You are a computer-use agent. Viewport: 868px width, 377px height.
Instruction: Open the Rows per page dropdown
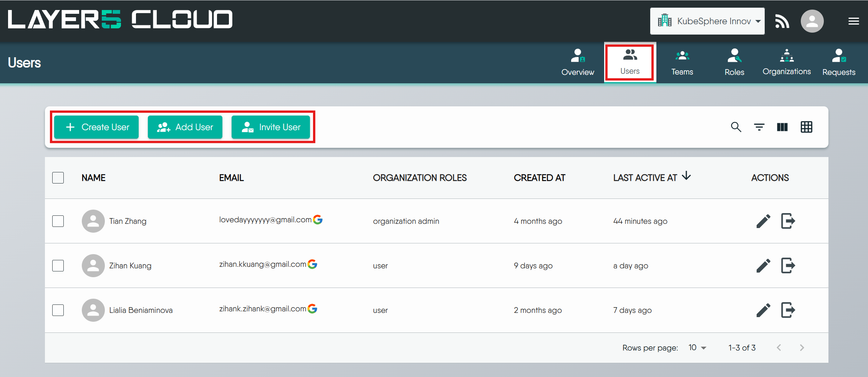pyautogui.click(x=697, y=347)
